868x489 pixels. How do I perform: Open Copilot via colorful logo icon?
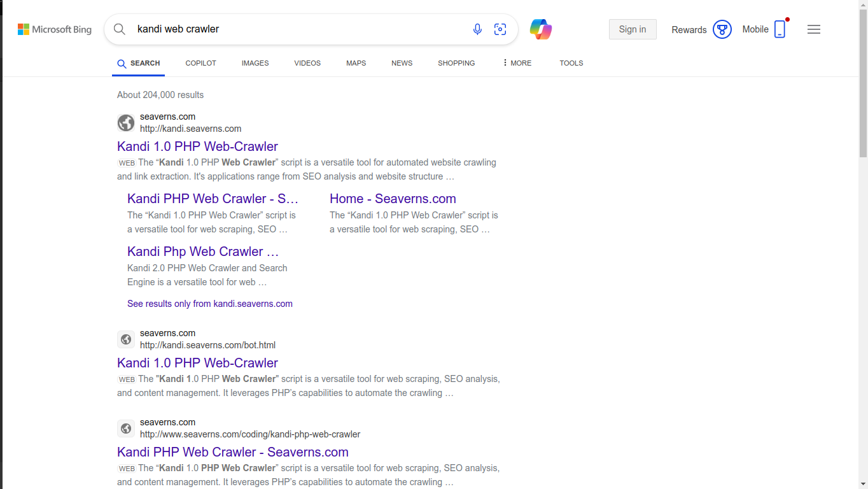(541, 29)
